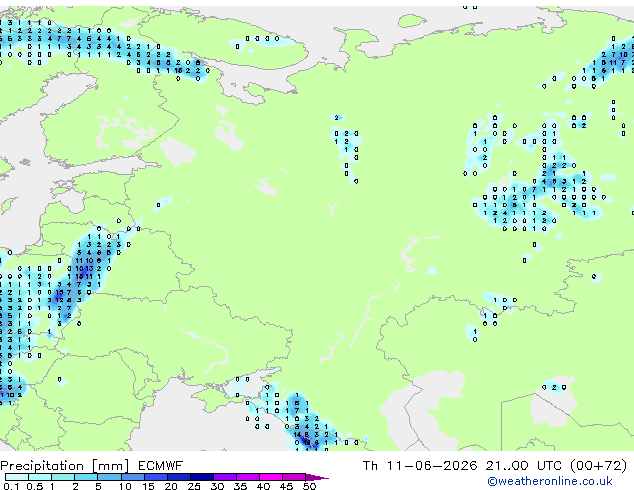
Task: Click the legend value '0.5'
Action: 35,486
